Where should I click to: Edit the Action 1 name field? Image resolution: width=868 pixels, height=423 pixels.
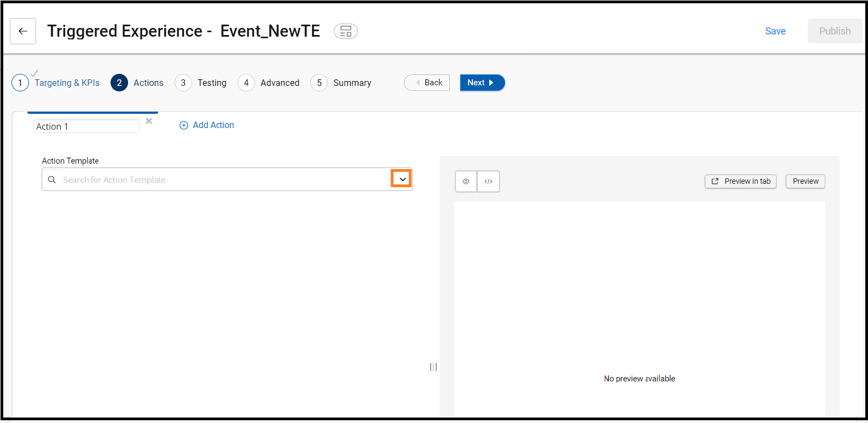[86, 126]
